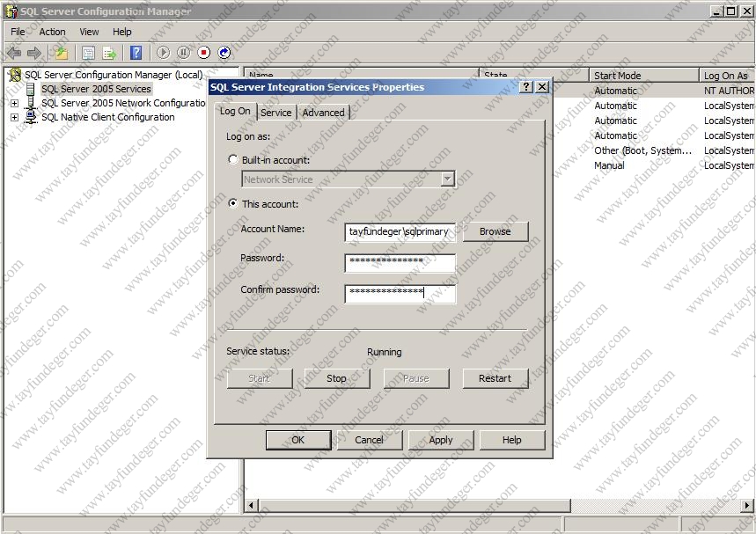Viewport: 756px width, 534px height.
Task: Click the horizontal scrollbar left arrow
Action: point(251,506)
